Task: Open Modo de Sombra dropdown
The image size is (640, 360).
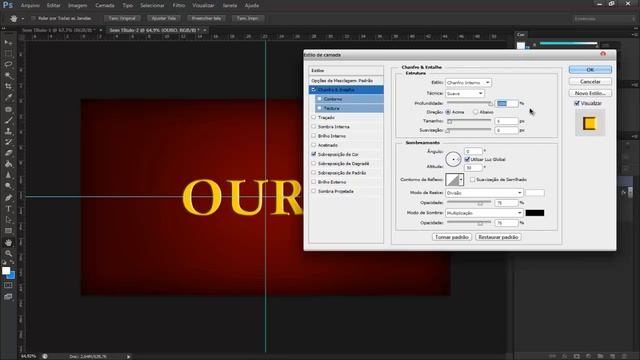Action: pos(484,213)
